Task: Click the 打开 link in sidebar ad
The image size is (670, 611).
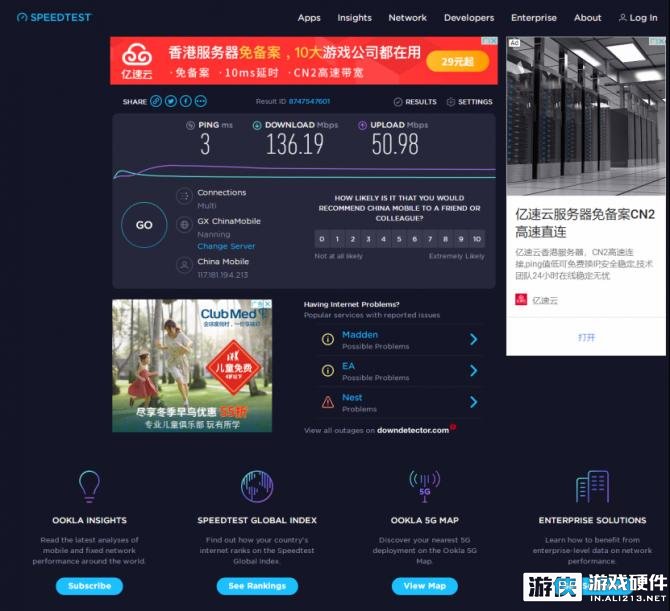Action: [x=586, y=338]
